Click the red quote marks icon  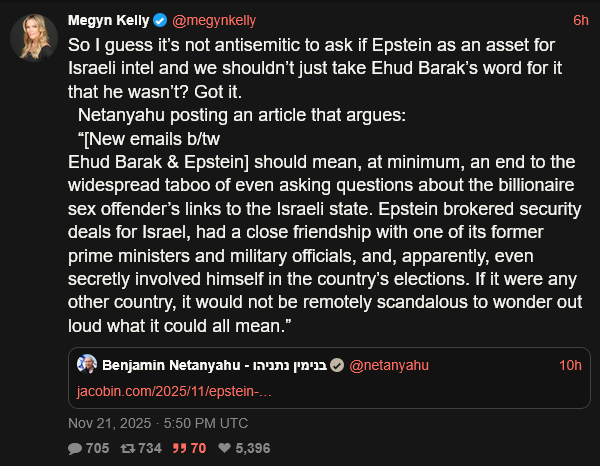pyautogui.click(x=180, y=449)
